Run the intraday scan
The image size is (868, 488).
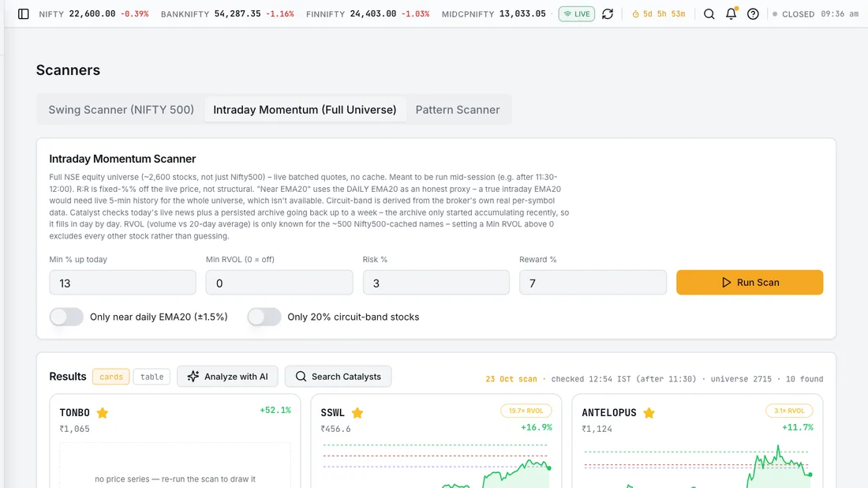click(750, 283)
